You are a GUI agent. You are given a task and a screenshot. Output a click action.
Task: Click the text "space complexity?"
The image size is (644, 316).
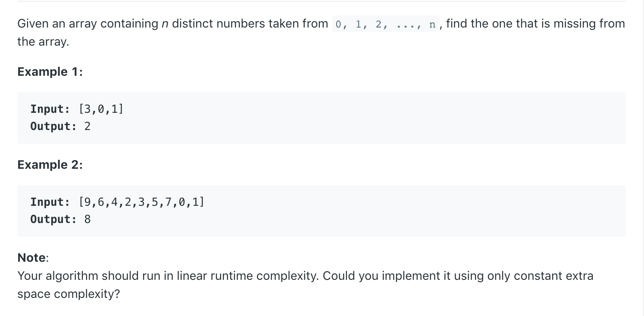[x=69, y=294]
